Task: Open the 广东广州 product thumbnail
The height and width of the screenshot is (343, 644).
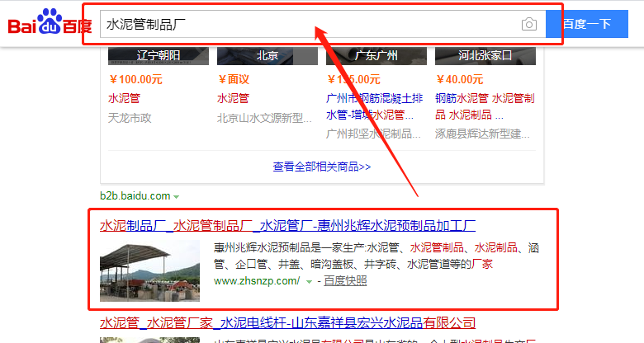Action: coord(376,56)
